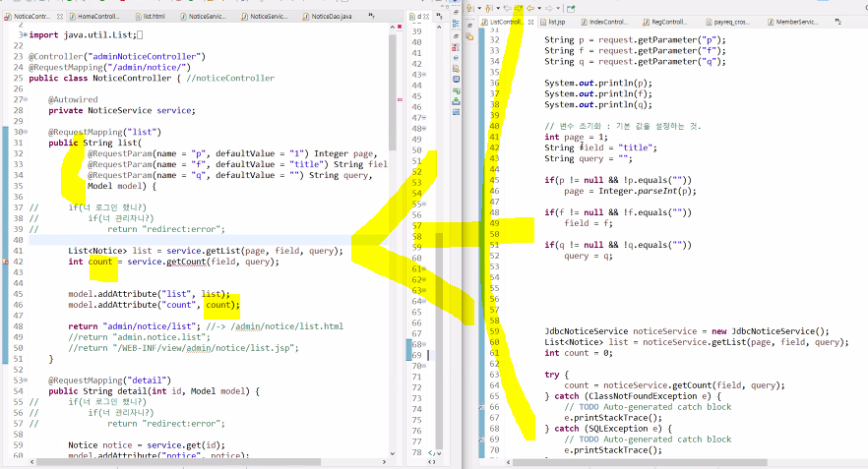Click the Previous Annotation toolbar icon

pos(488,8)
